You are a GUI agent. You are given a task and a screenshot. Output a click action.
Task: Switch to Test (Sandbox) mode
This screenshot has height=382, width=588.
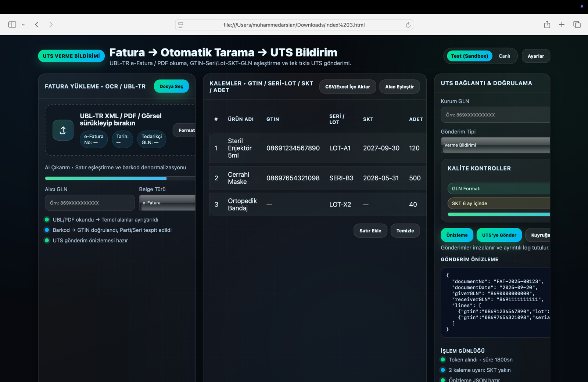click(x=469, y=56)
